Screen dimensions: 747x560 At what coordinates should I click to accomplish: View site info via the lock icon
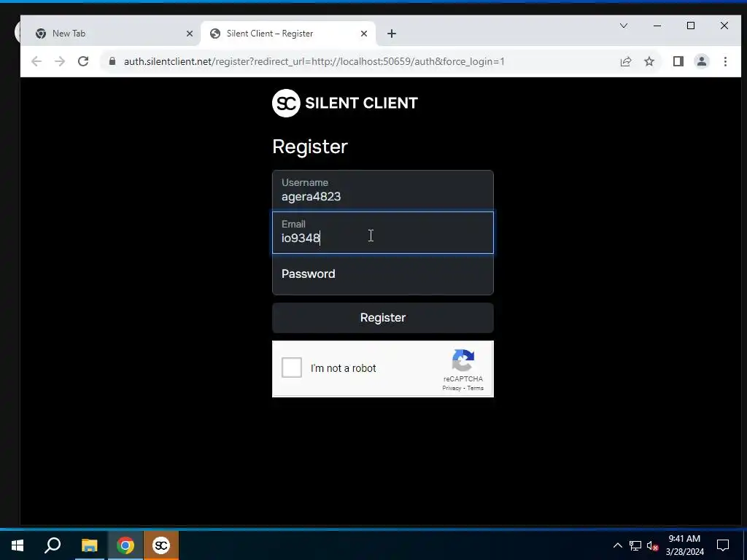coord(112,61)
